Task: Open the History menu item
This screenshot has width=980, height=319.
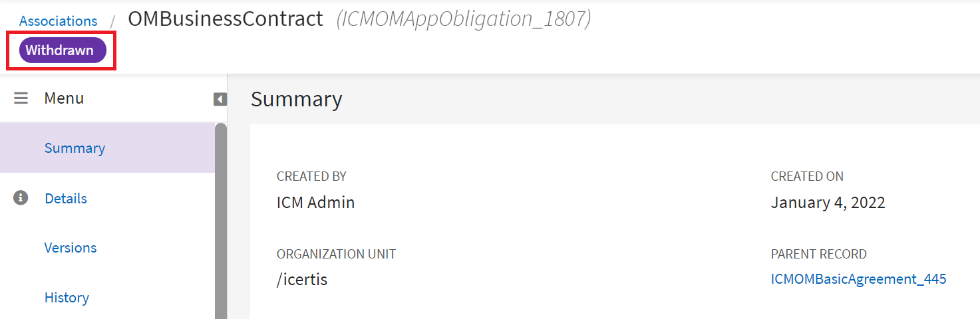Action: (x=67, y=297)
